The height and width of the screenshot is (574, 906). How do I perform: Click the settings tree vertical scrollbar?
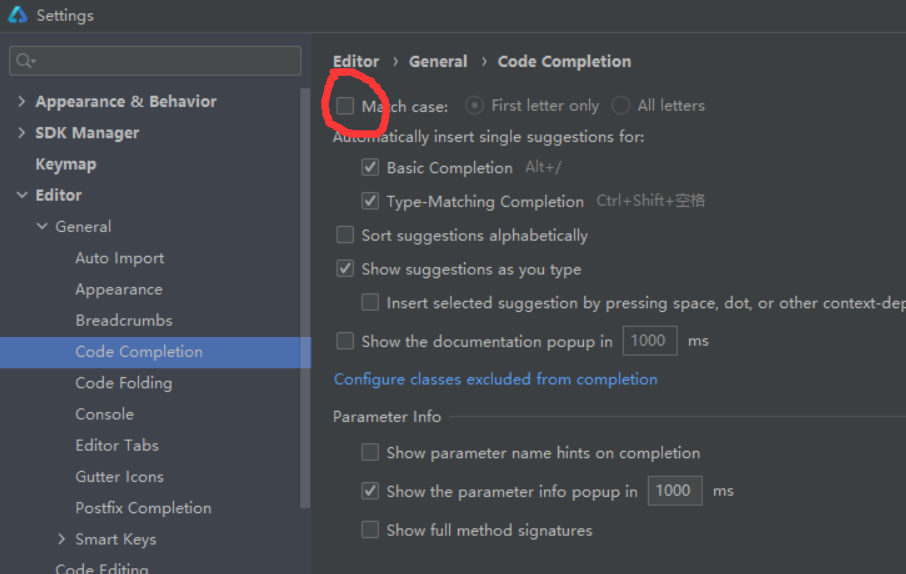pos(306,300)
